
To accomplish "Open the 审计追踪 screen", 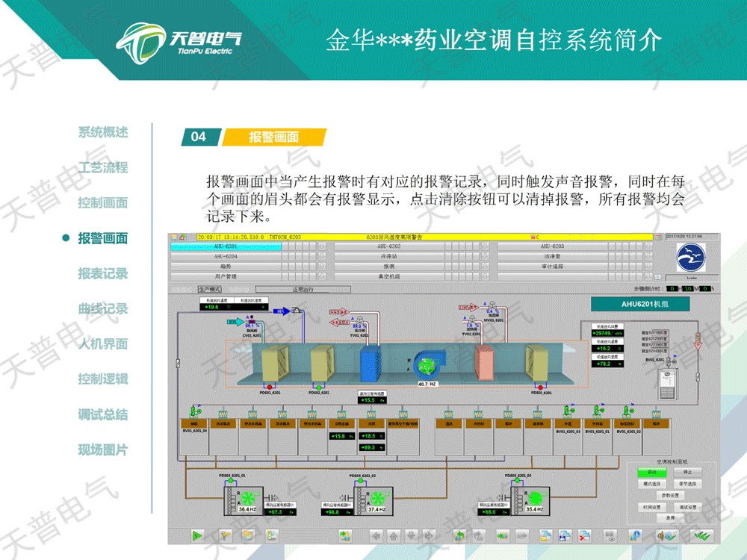I will coord(553,267).
